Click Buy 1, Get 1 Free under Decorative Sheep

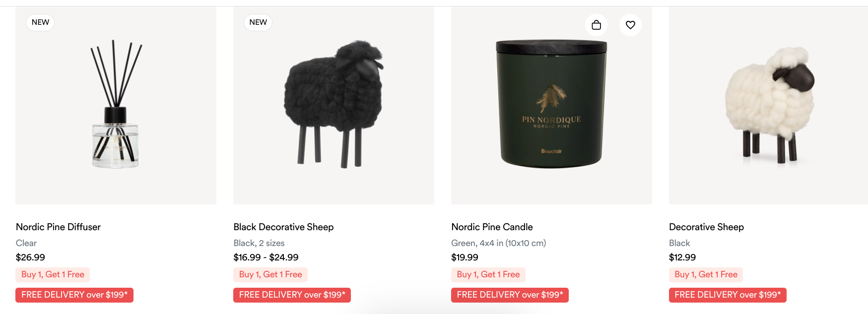tap(706, 274)
